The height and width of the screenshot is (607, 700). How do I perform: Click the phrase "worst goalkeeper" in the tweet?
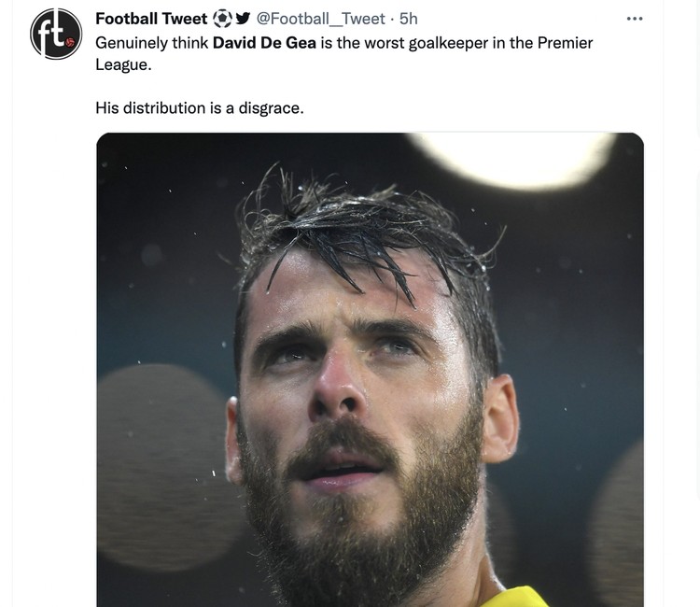443,43
